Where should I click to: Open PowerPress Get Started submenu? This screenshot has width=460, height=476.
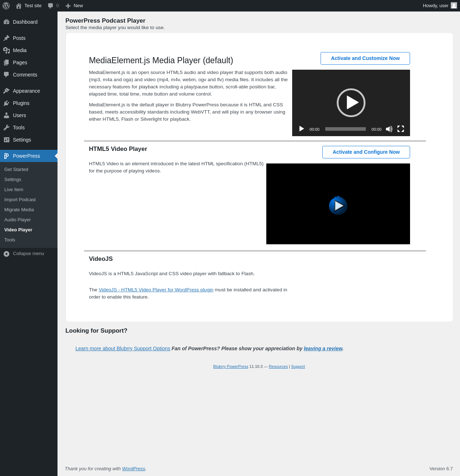(29, 170)
